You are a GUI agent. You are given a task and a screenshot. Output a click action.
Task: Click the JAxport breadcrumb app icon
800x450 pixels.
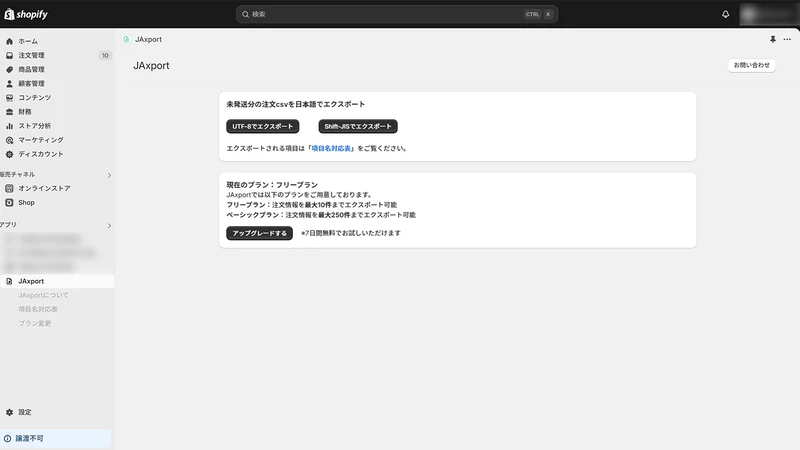pyautogui.click(x=126, y=39)
